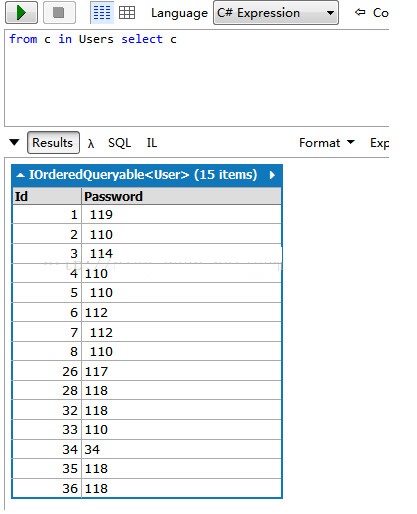Switch to data grid results view icon
Screen dimensions: 417x514
[x=127, y=13]
